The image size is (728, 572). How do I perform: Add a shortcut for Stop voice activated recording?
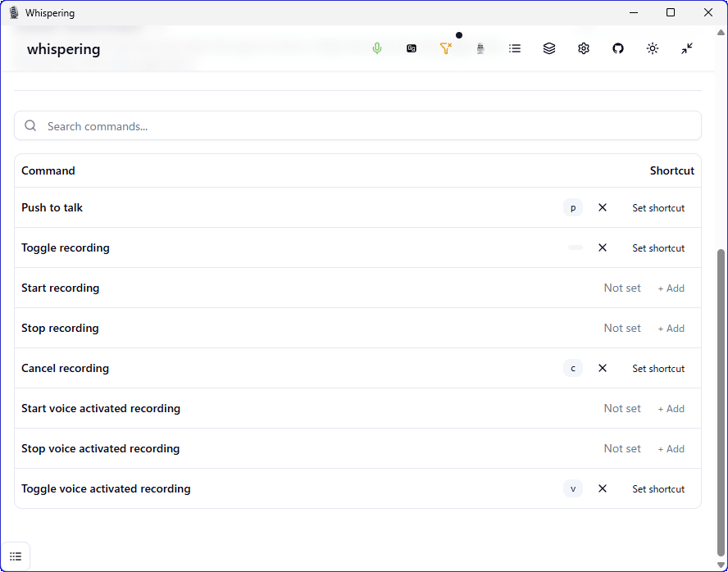(671, 448)
